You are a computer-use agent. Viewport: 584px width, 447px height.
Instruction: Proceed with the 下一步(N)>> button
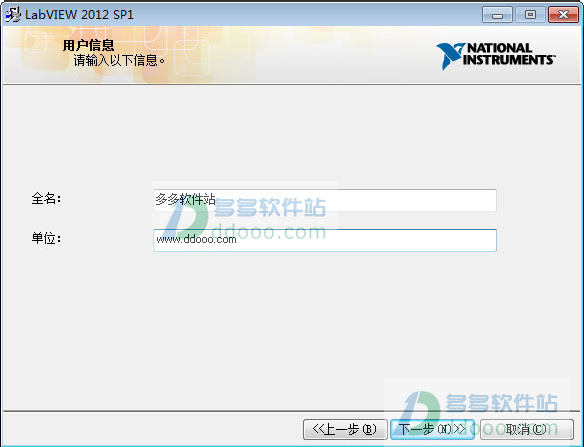tap(432, 429)
